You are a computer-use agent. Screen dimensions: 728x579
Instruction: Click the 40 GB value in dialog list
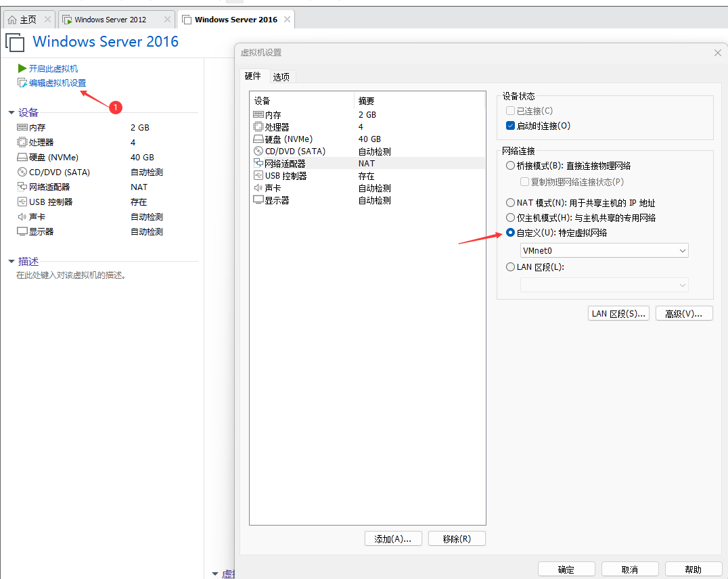click(369, 139)
